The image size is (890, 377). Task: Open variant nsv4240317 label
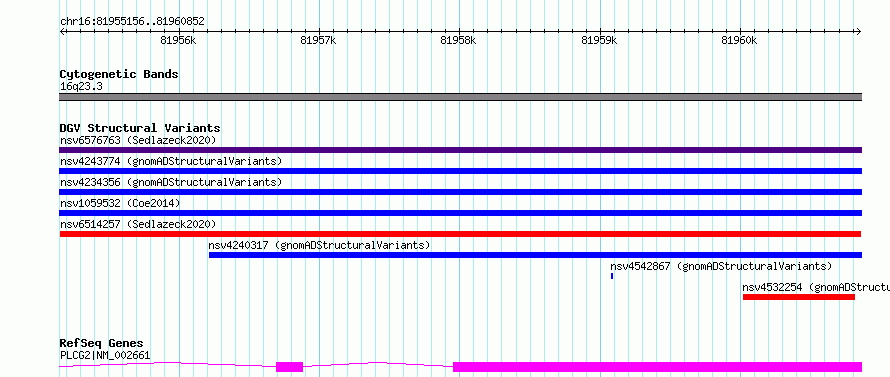[320, 245]
